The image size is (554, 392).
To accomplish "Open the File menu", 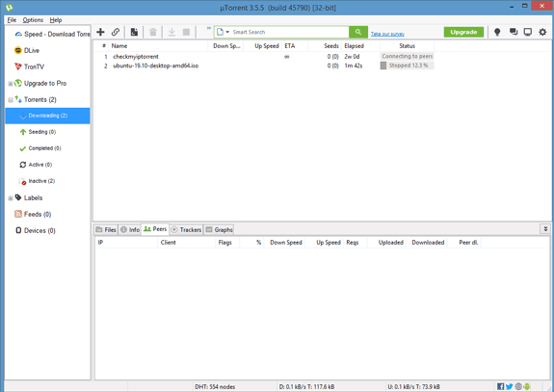I will [x=12, y=20].
